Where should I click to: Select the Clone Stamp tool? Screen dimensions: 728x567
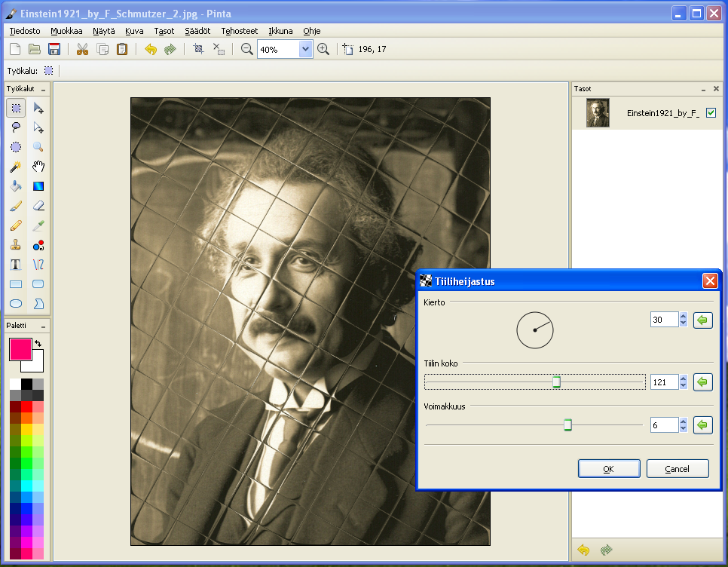(16, 245)
